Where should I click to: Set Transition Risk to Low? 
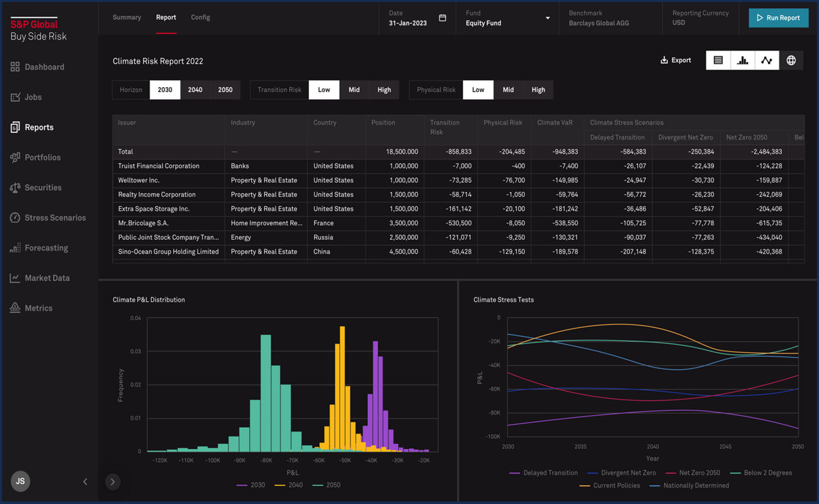[324, 90]
